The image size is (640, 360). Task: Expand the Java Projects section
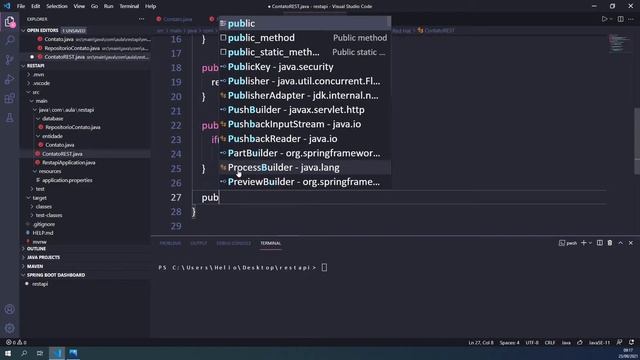(43, 258)
